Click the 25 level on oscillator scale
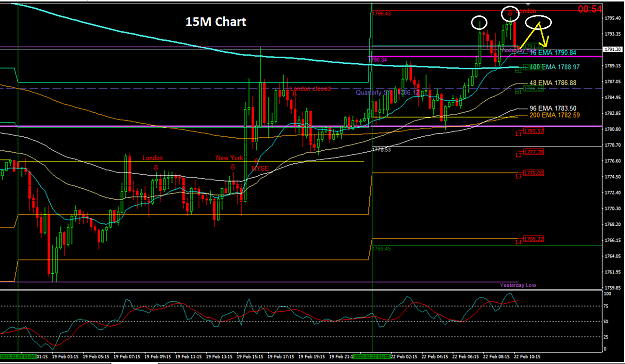The height and width of the screenshot is (364, 625). click(607, 336)
